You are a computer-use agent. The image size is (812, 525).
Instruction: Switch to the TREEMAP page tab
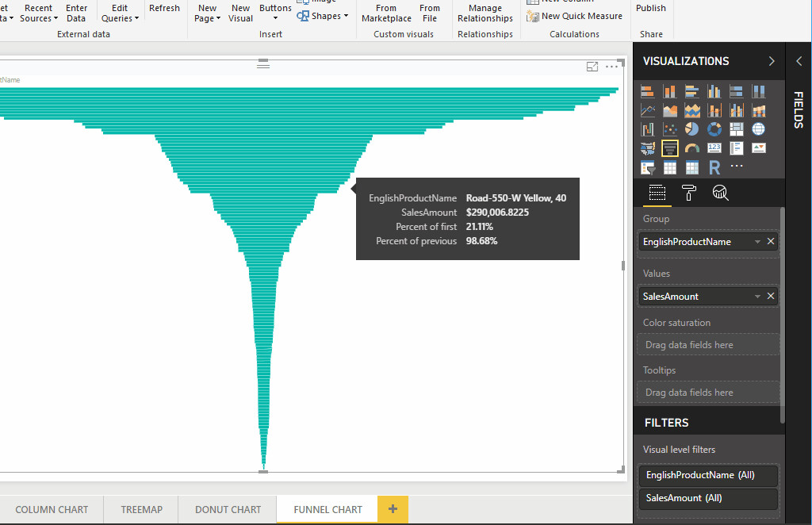click(141, 509)
